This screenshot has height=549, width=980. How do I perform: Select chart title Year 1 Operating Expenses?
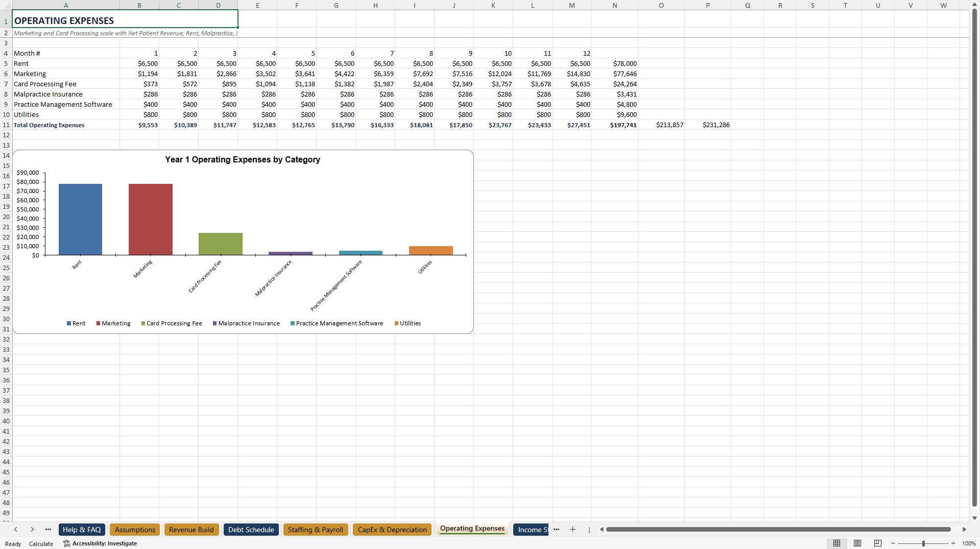pos(243,159)
